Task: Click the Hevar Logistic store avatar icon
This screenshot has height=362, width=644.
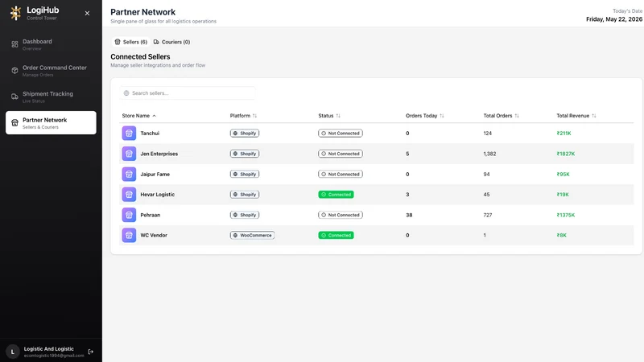Action: (129, 195)
